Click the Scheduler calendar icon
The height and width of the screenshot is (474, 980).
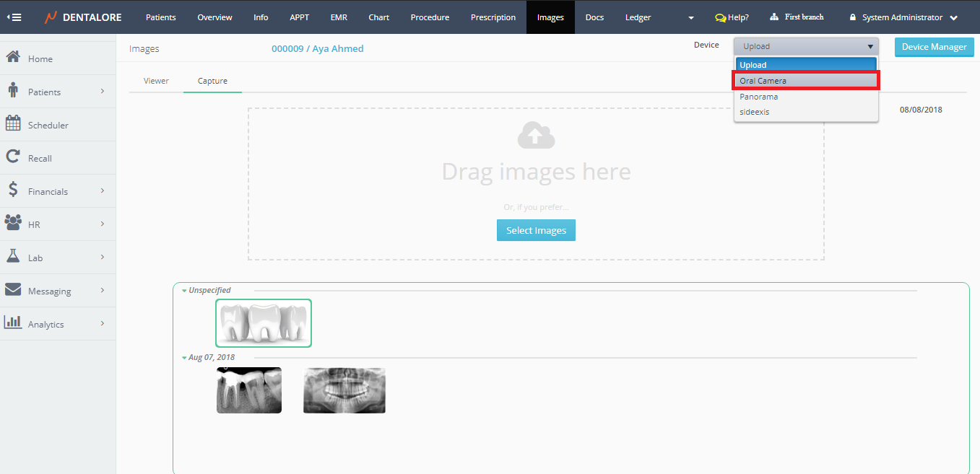point(12,124)
